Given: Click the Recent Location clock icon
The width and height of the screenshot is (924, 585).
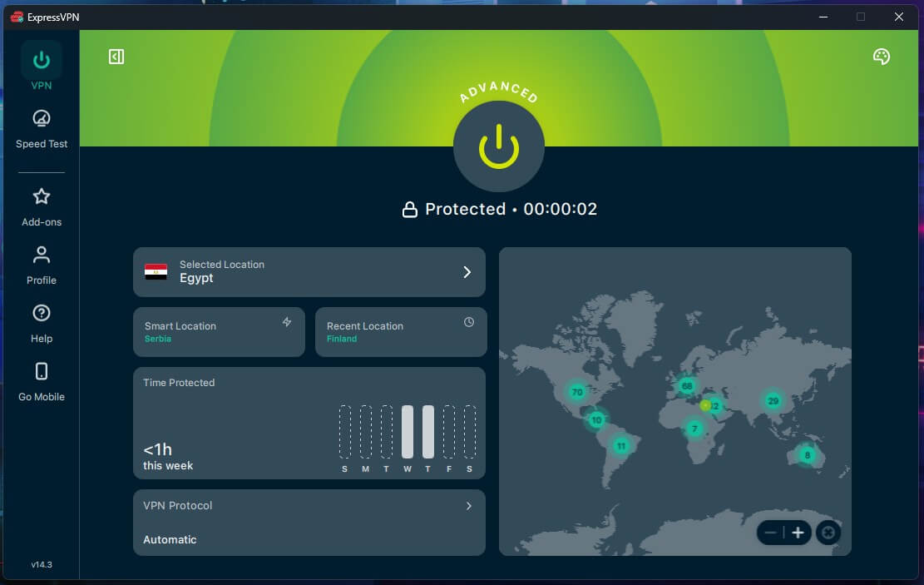Looking at the screenshot, I should pyautogui.click(x=468, y=322).
